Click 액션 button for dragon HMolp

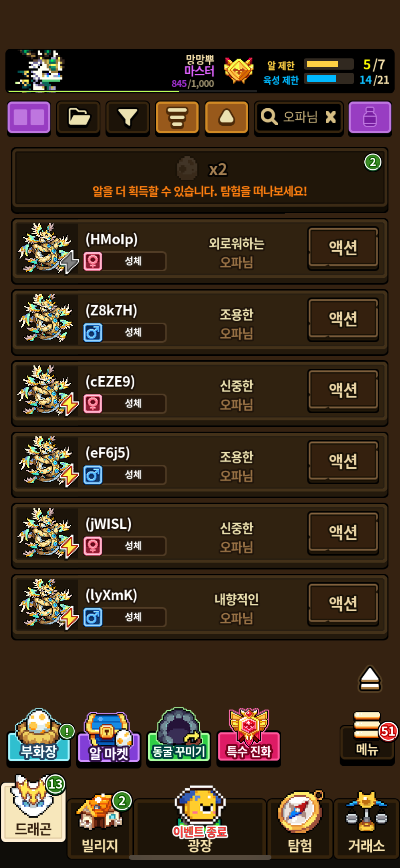point(343,248)
